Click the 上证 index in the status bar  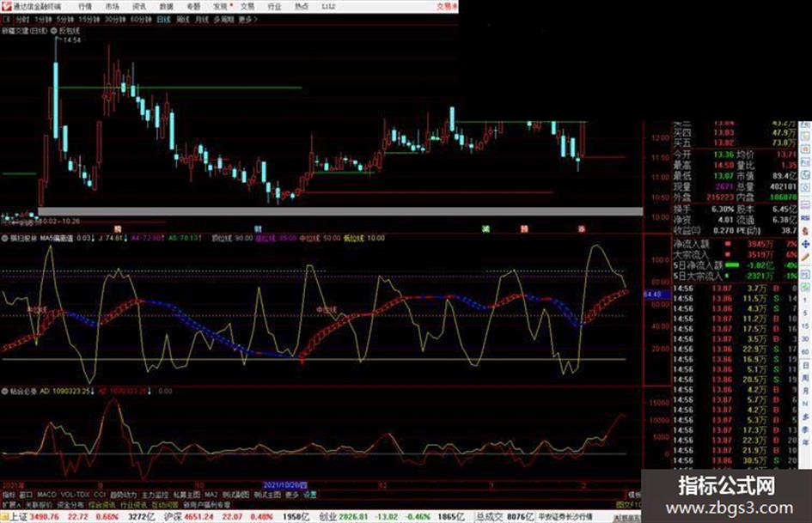point(19,517)
